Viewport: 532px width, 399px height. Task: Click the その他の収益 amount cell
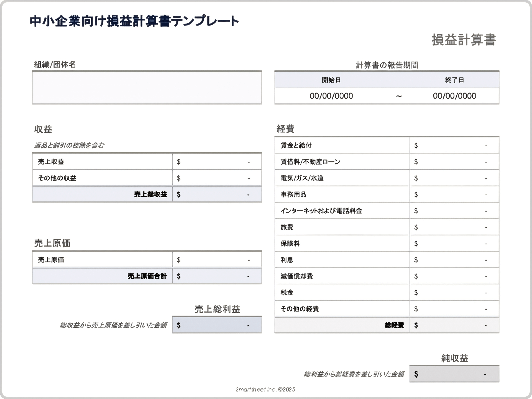click(x=217, y=178)
